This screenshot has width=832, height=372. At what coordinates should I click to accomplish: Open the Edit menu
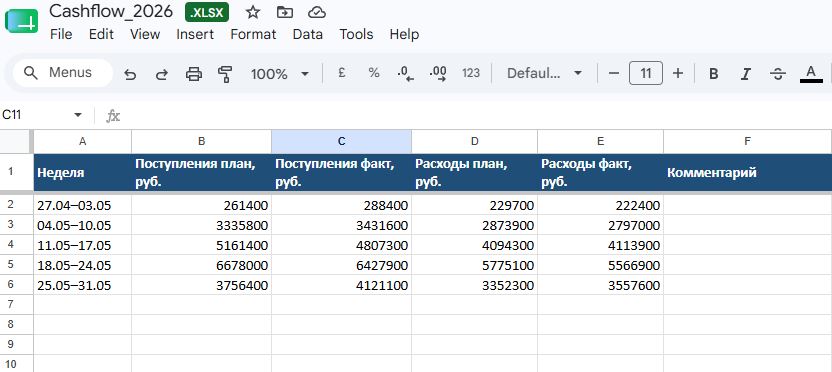[x=101, y=34]
